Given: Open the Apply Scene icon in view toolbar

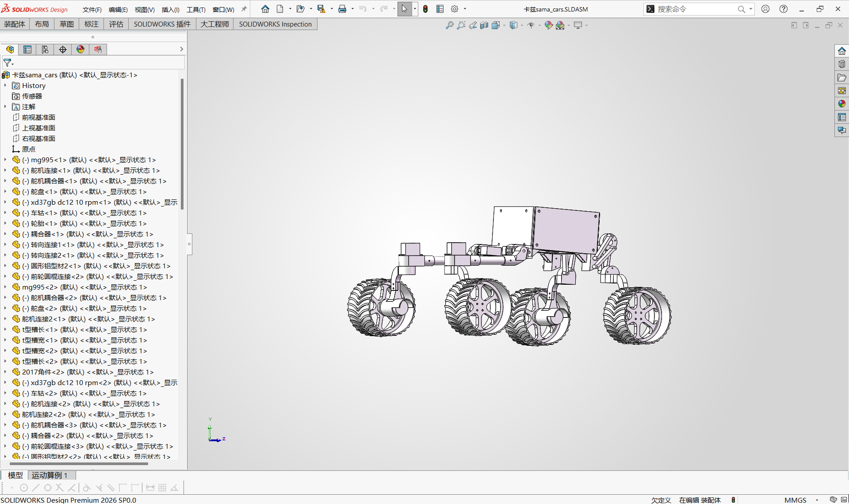Looking at the screenshot, I should (x=560, y=25).
